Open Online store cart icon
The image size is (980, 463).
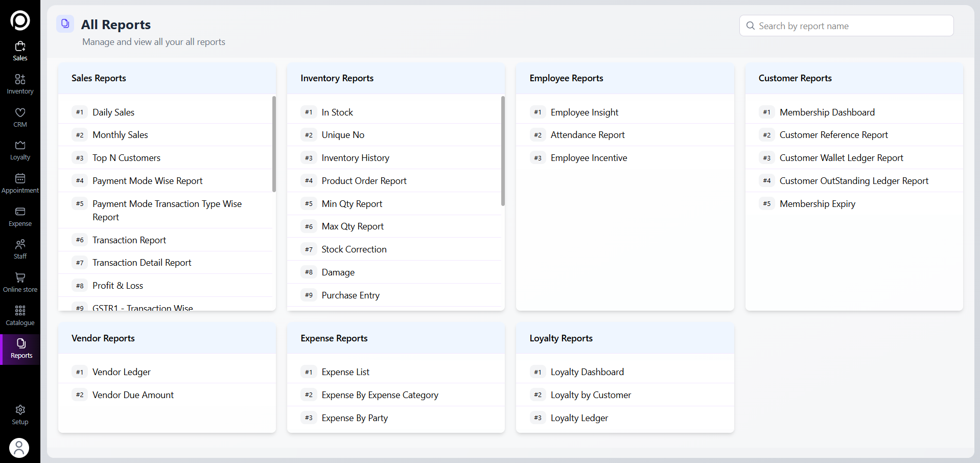click(x=20, y=278)
